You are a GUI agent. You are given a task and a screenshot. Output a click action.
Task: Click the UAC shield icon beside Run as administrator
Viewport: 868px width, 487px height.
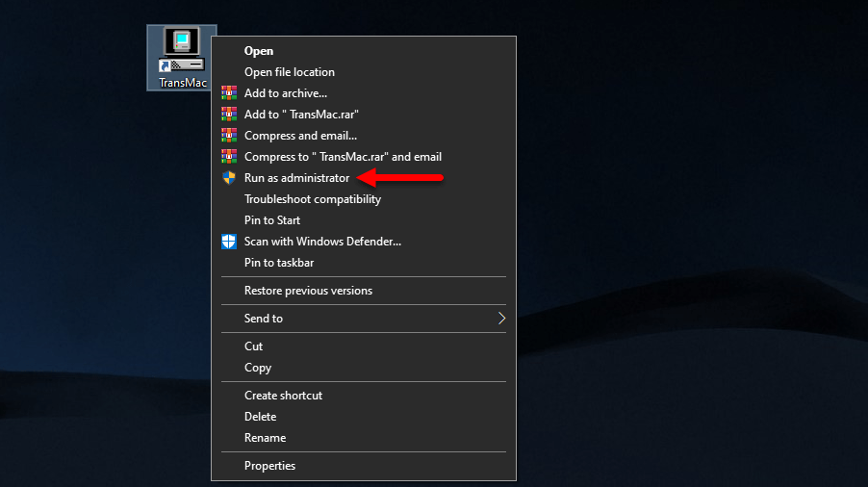229,178
